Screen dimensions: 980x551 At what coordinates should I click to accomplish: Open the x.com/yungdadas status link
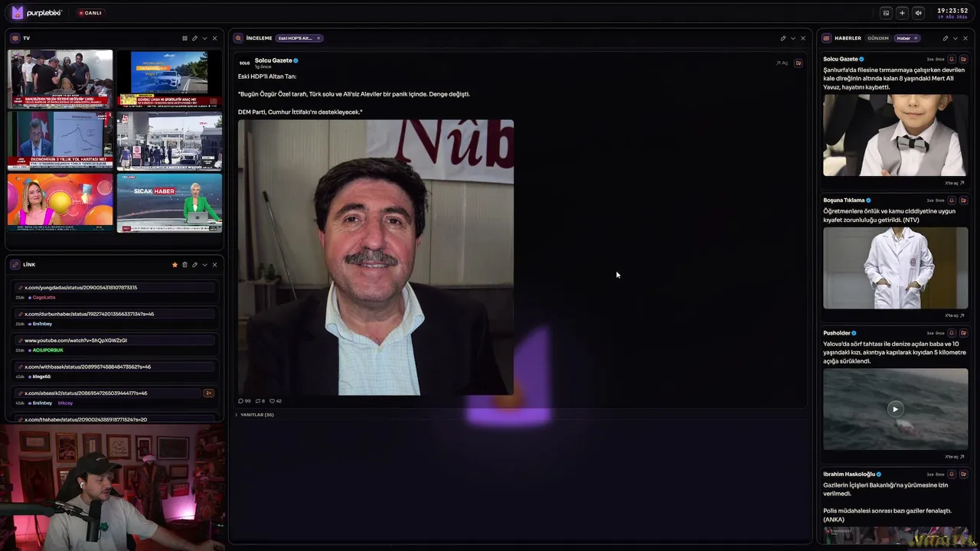115,288
